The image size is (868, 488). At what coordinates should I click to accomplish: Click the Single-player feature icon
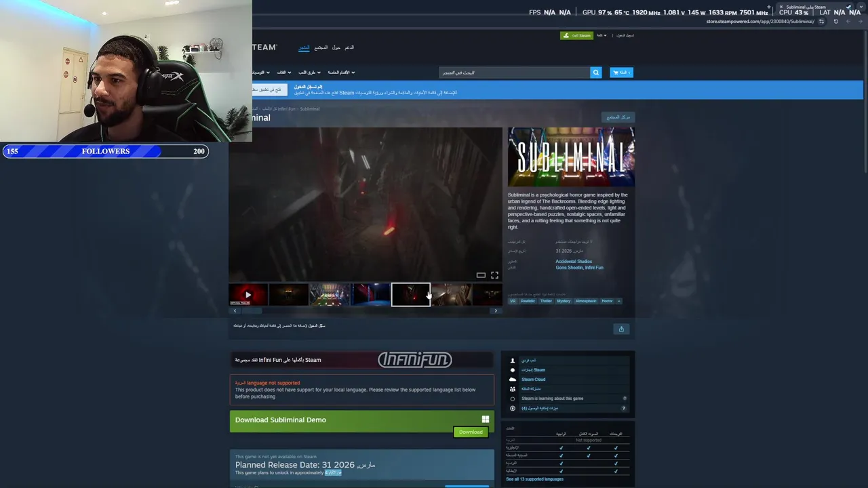pos(513,361)
